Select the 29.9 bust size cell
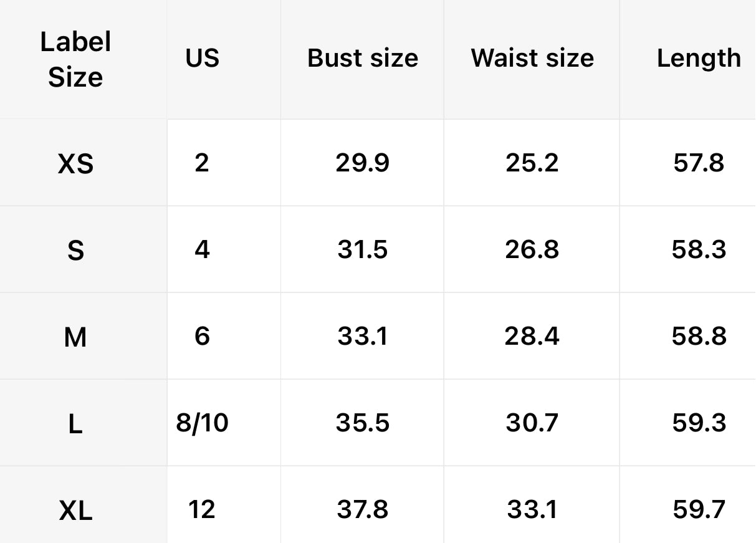 pyautogui.click(x=363, y=163)
